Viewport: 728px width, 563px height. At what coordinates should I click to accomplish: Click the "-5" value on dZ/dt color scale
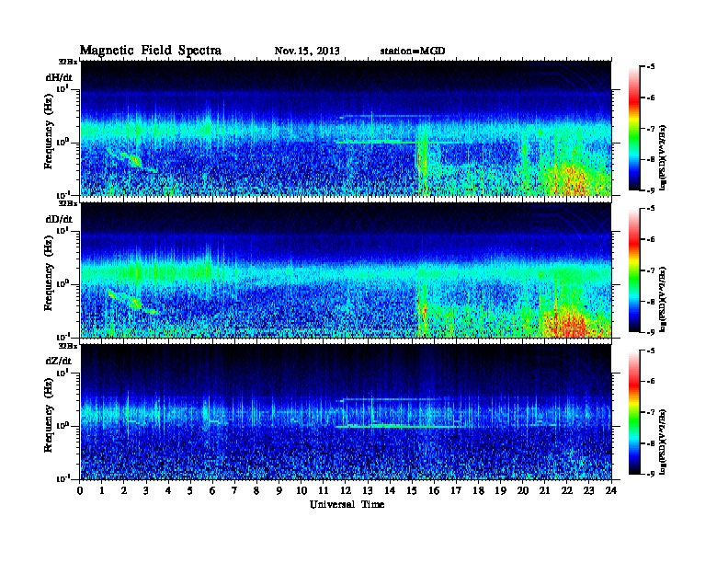coord(651,350)
